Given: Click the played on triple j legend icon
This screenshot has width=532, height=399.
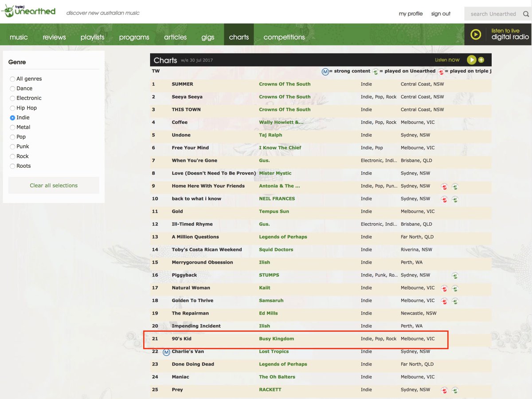Looking at the screenshot, I should [441, 71].
